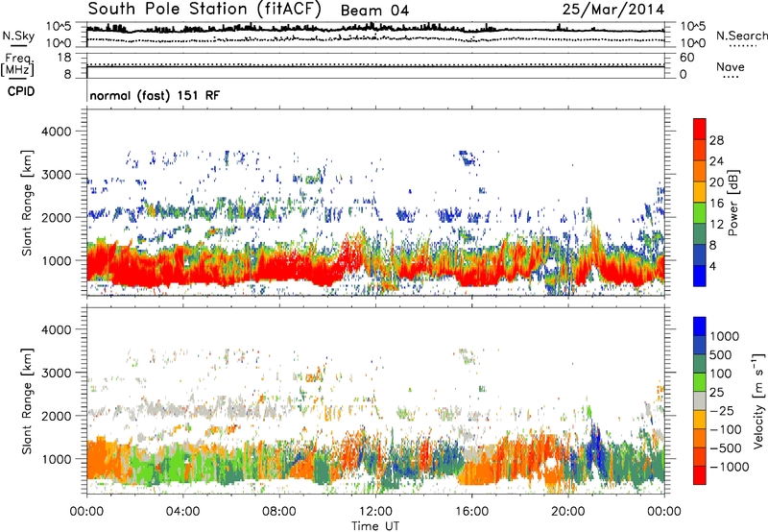Click the date '25/Mar/2014'
The height and width of the screenshot is (532, 768).
coord(613,9)
